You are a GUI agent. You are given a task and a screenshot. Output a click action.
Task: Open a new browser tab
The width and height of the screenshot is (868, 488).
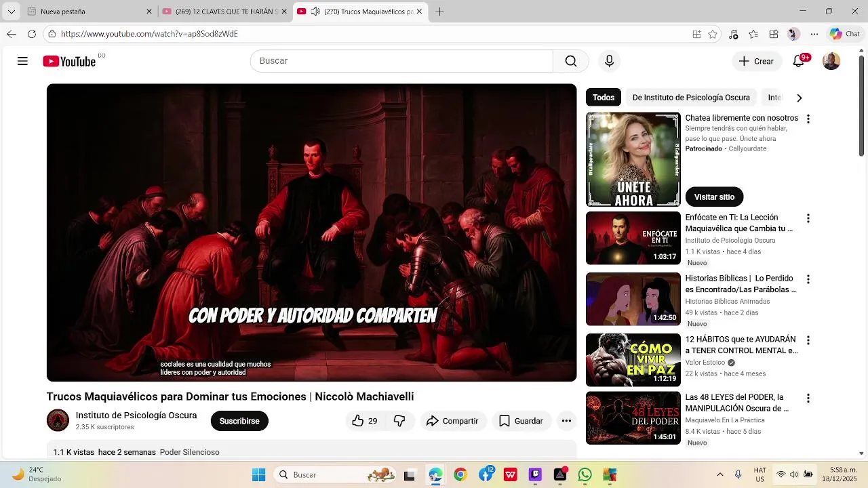point(439,12)
